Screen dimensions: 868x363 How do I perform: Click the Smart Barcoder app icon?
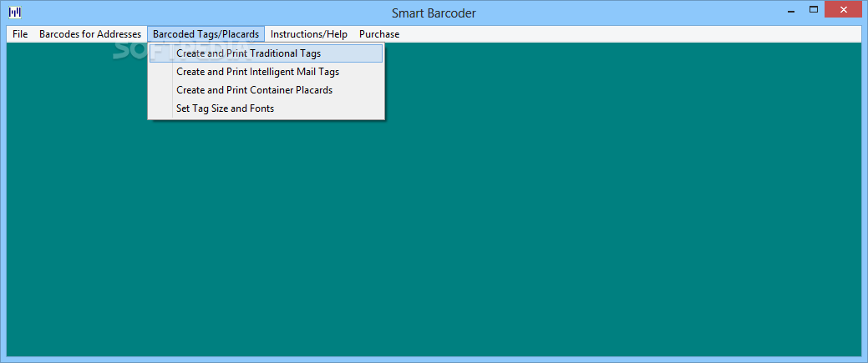click(15, 12)
